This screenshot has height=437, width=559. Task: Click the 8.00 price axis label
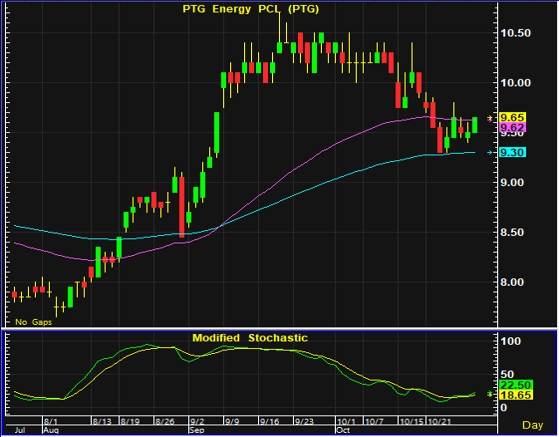[x=512, y=282]
